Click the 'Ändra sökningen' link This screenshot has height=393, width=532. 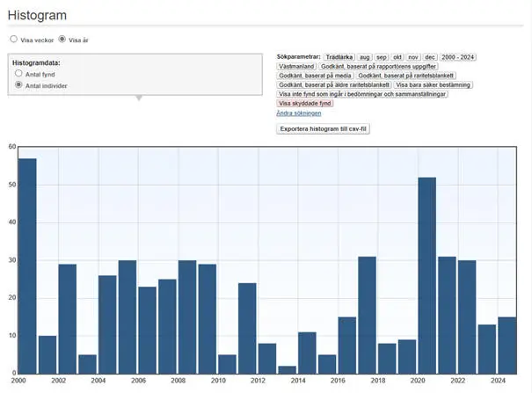tap(298, 113)
